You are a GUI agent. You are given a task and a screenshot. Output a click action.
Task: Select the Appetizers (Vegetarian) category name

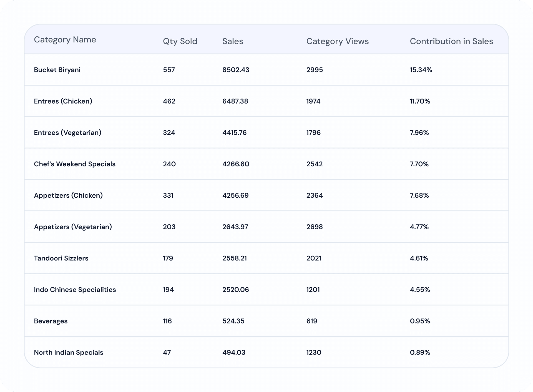[73, 227]
